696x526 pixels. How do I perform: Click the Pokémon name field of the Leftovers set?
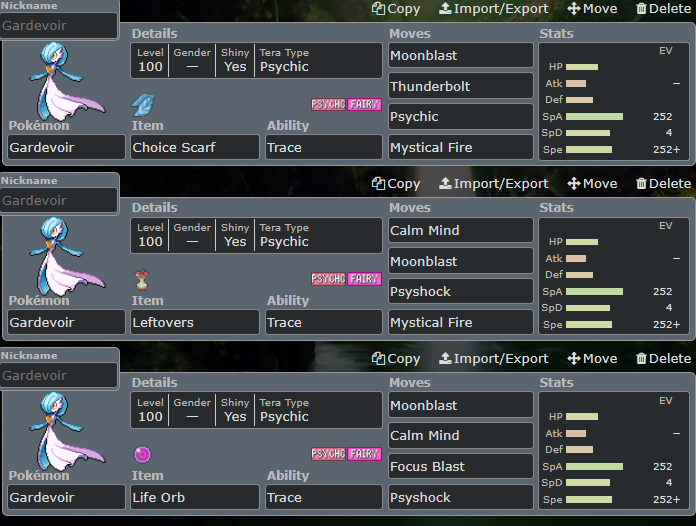pyautogui.click(x=66, y=322)
